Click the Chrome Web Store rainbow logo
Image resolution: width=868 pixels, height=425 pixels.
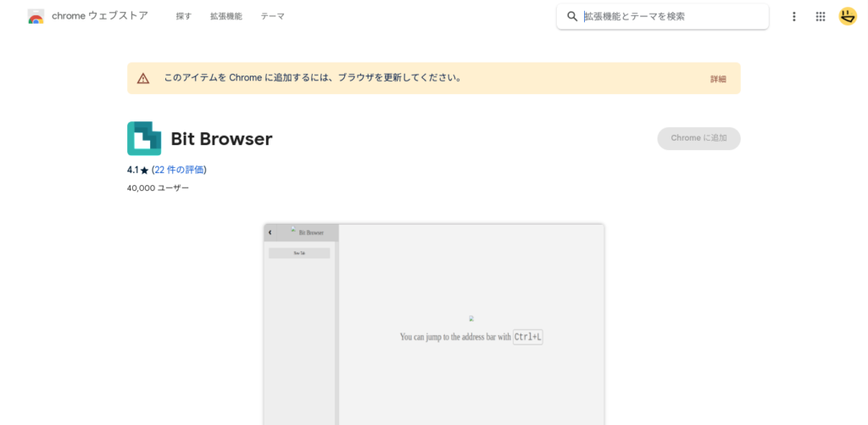pyautogui.click(x=36, y=16)
